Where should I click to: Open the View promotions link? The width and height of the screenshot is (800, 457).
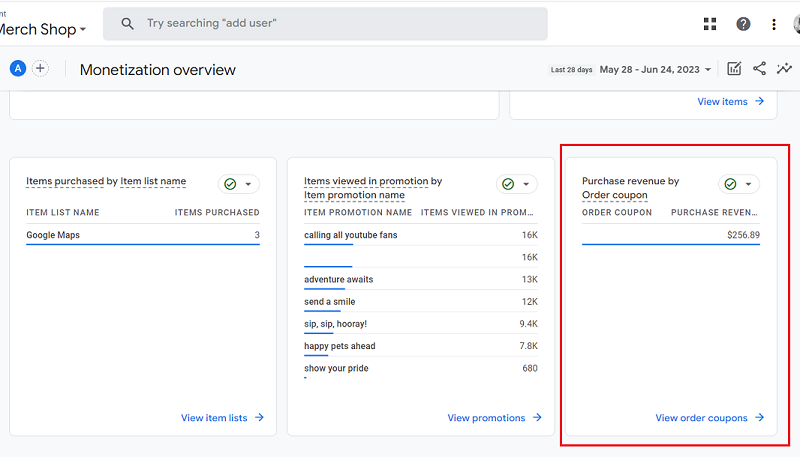pos(486,418)
